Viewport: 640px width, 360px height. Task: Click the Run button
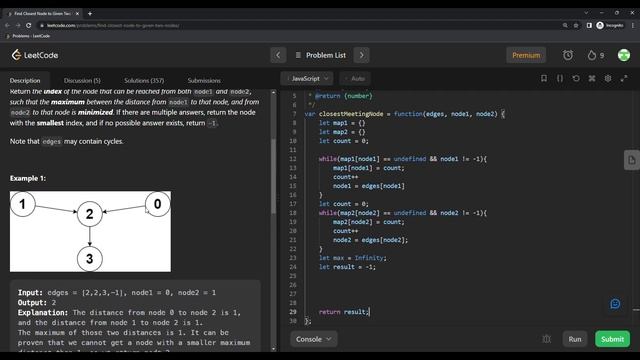point(575,339)
